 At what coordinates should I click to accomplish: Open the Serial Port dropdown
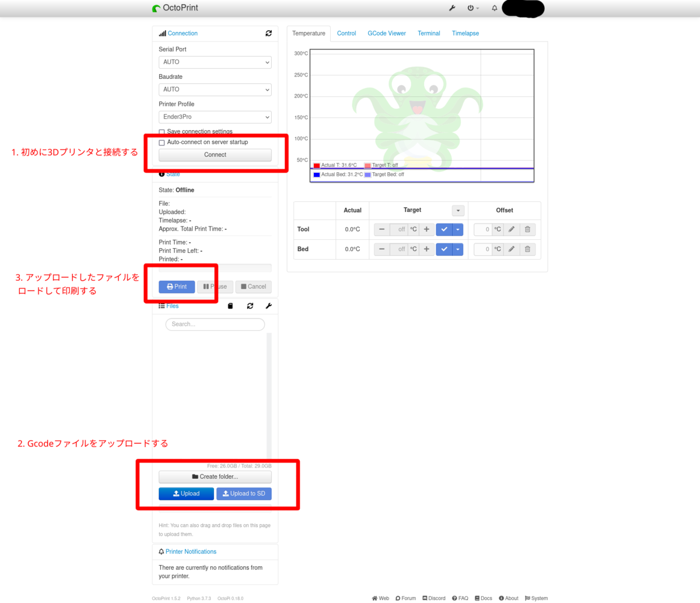(215, 62)
